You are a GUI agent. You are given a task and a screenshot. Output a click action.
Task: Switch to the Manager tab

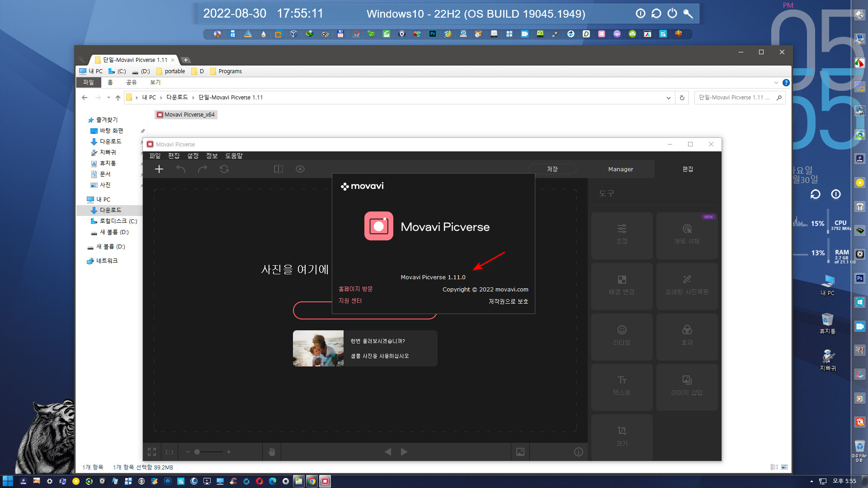tap(621, 169)
